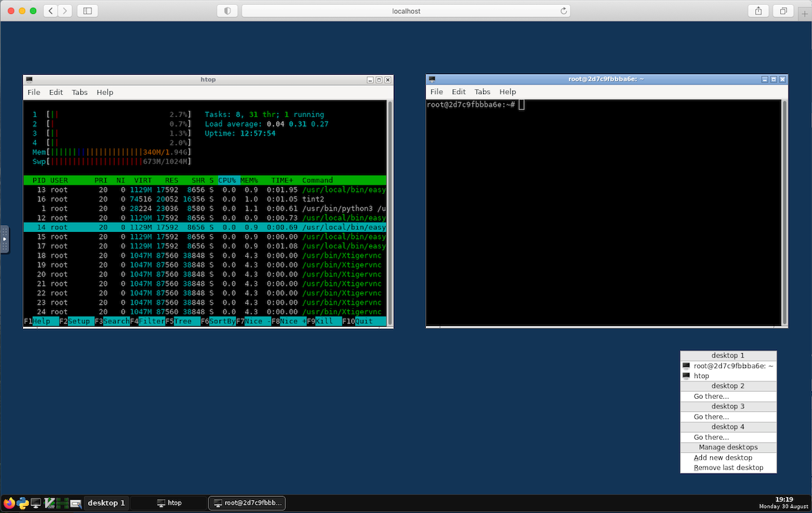
Task: Close the htop window
Action: point(388,80)
